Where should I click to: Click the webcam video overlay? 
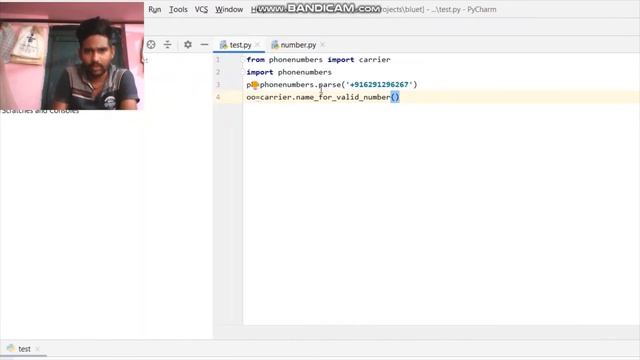(72, 56)
